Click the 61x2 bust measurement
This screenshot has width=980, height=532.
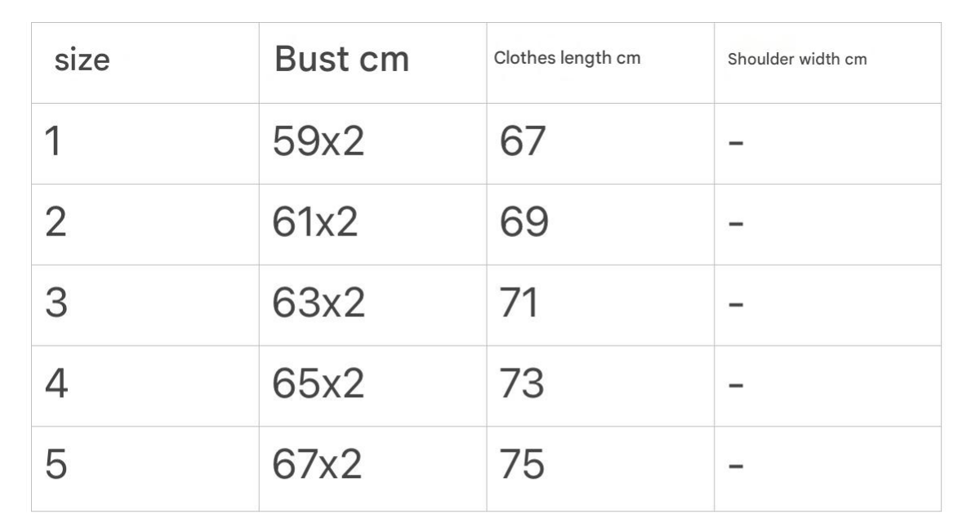pyautogui.click(x=316, y=224)
